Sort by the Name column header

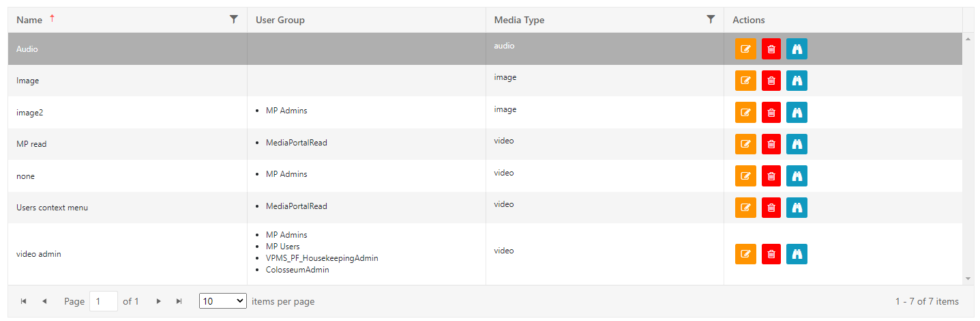29,20
